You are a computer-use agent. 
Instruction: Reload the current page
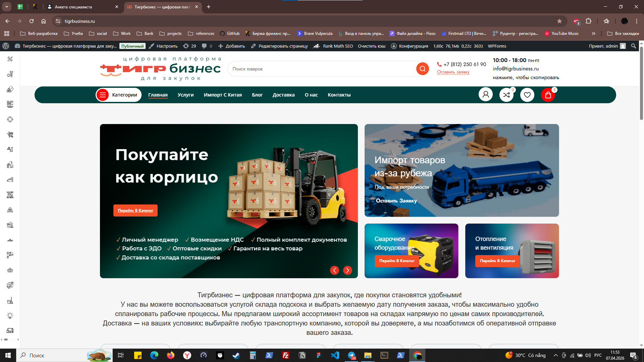point(32,21)
